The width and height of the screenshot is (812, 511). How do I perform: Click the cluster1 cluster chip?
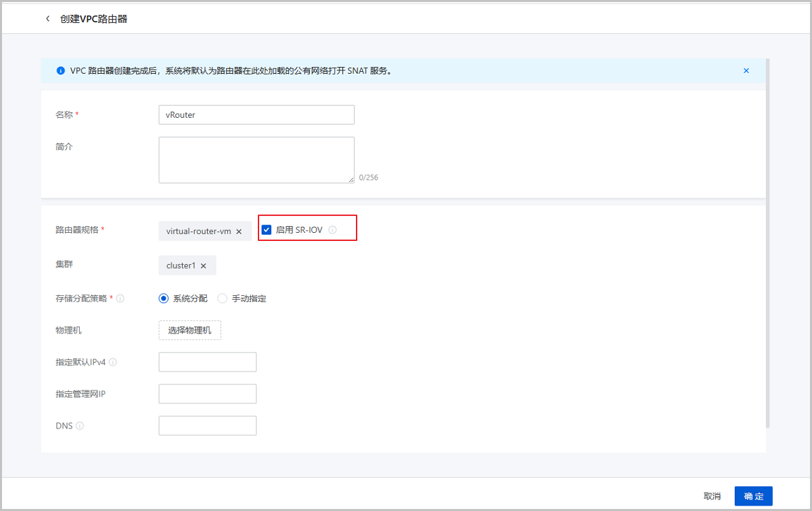[x=181, y=266]
